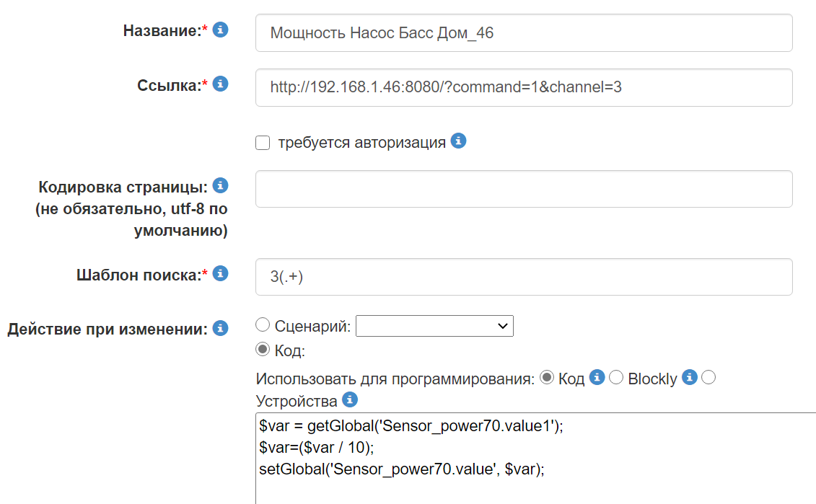Open info icon next to требуется авторизация
The width and height of the screenshot is (816, 504).
point(458,141)
